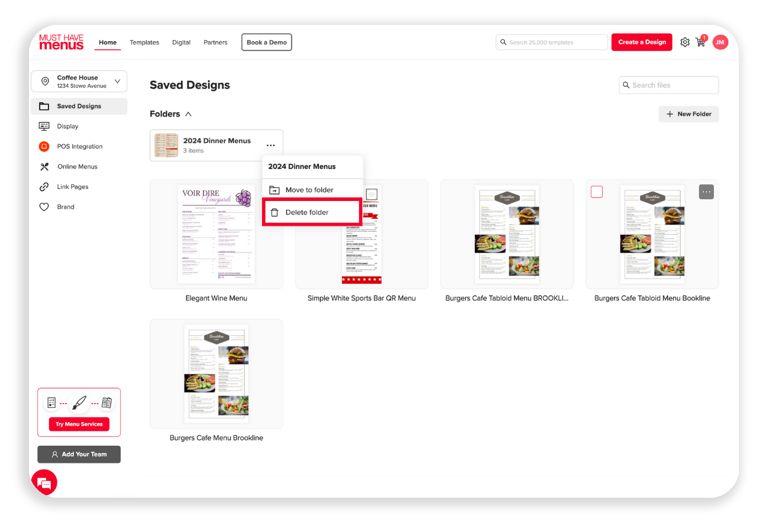Viewport: 769px width, 532px height.
Task: Click the Burgers Cafe Menu Brookline title
Action: tap(217, 438)
